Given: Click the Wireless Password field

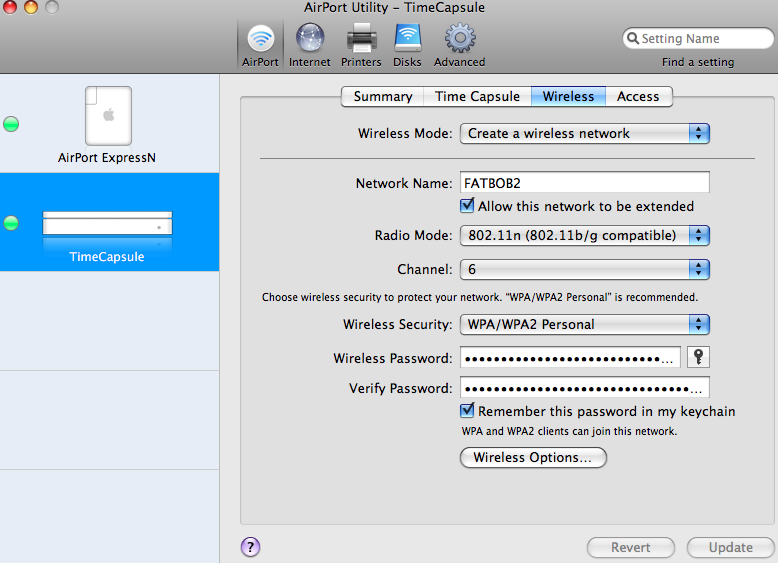Looking at the screenshot, I should pos(570,358).
